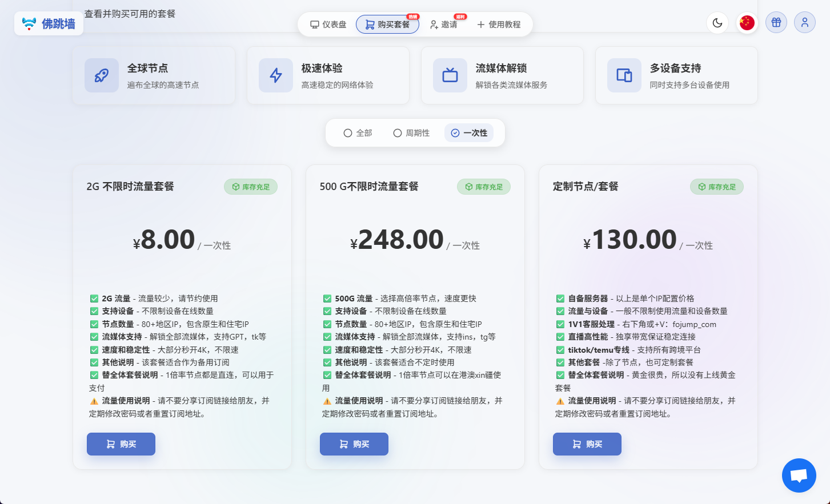This screenshot has height=504, width=830.
Task: Click the 2G 不限时流量套餐 title
Action: (x=130, y=187)
